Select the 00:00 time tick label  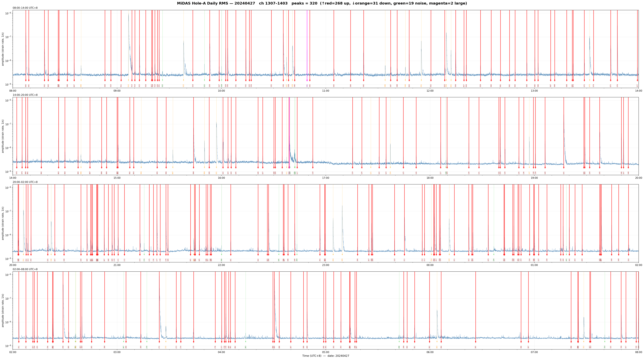pyautogui.click(x=430, y=265)
